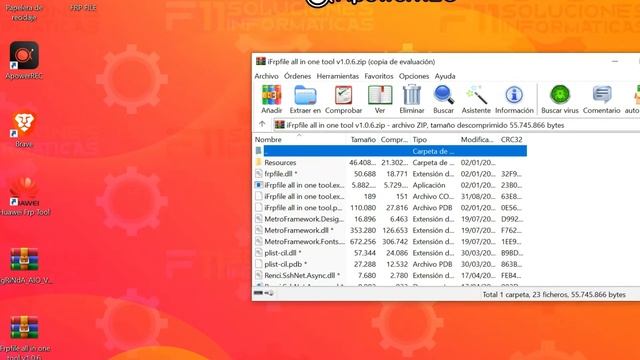The width and height of the screenshot is (640, 360).
Task: Select the ApowerREC desktop icon
Action: click(x=24, y=60)
